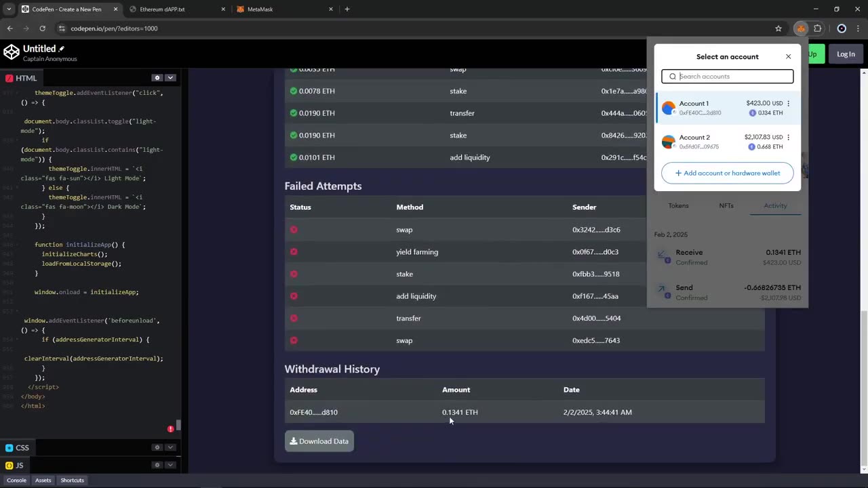Close the Ethereum dAPP.txt tab

point(223,9)
